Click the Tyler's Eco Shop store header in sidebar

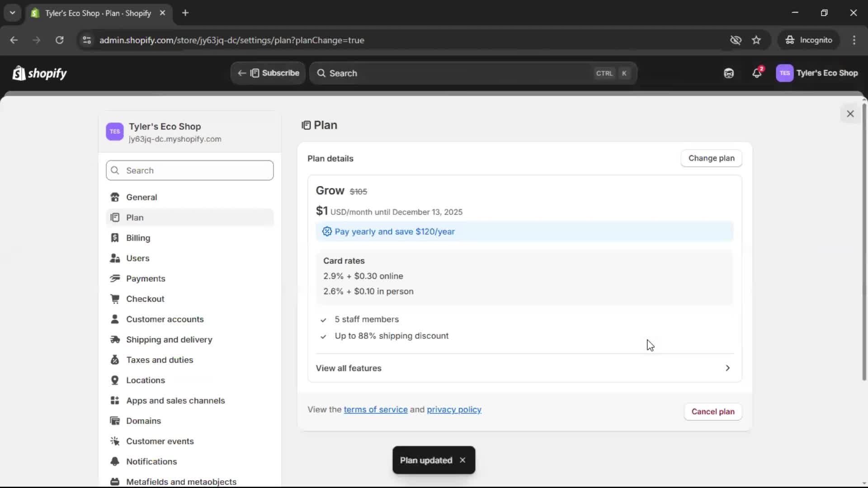[x=190, y=132]
